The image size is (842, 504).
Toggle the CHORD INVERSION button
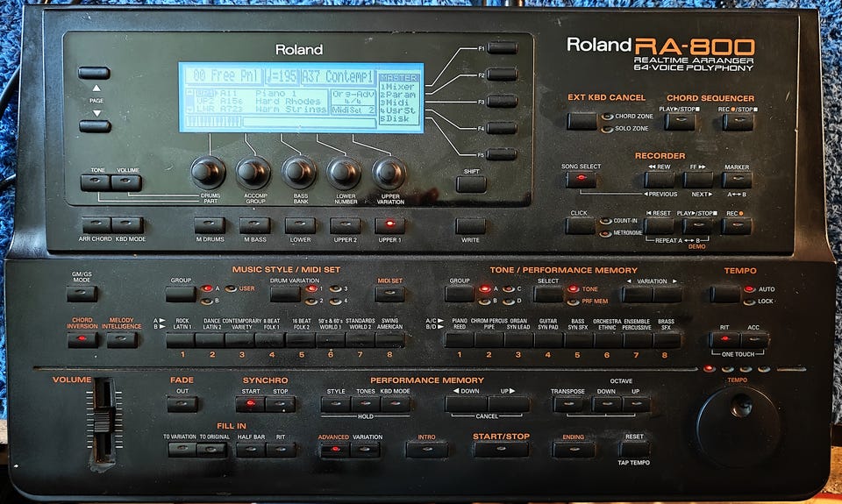82,340
